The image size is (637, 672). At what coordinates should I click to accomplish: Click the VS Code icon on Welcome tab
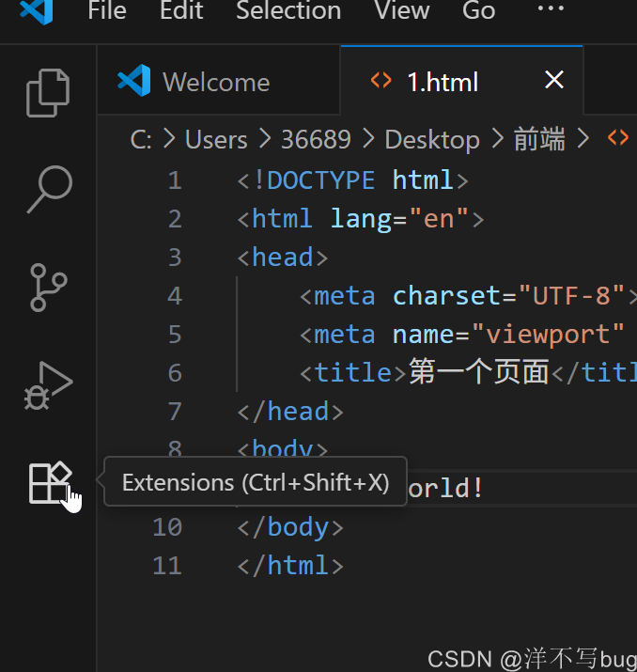[134, 80]
